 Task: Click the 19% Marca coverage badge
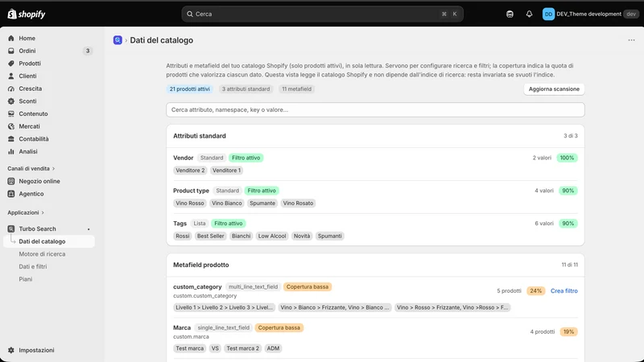568,332
